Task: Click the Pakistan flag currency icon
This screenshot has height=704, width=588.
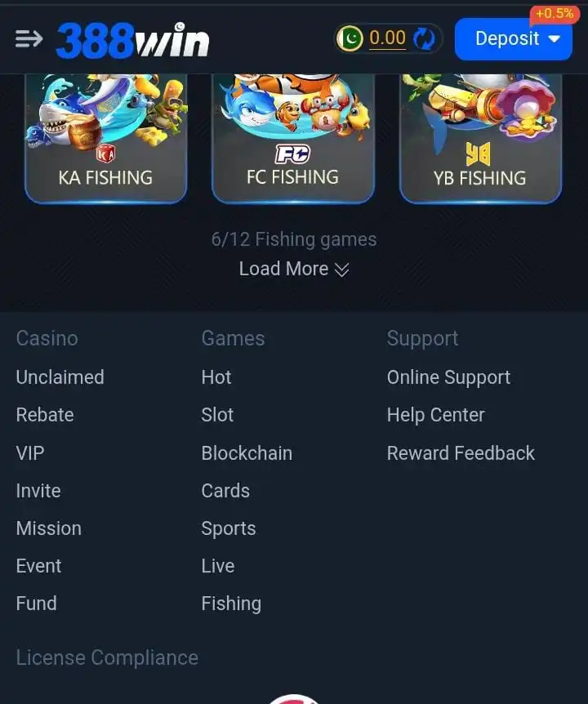Action: click(x=350, y=38)
